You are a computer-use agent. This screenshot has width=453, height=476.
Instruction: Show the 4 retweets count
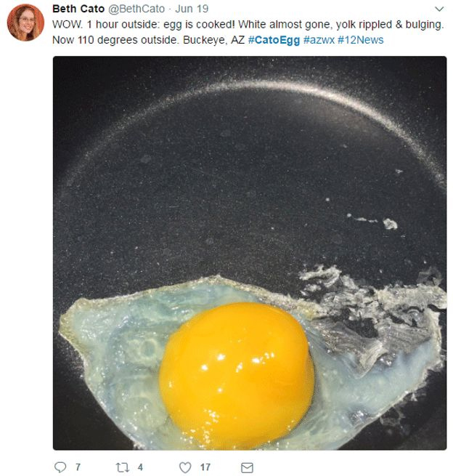point(140,467)
